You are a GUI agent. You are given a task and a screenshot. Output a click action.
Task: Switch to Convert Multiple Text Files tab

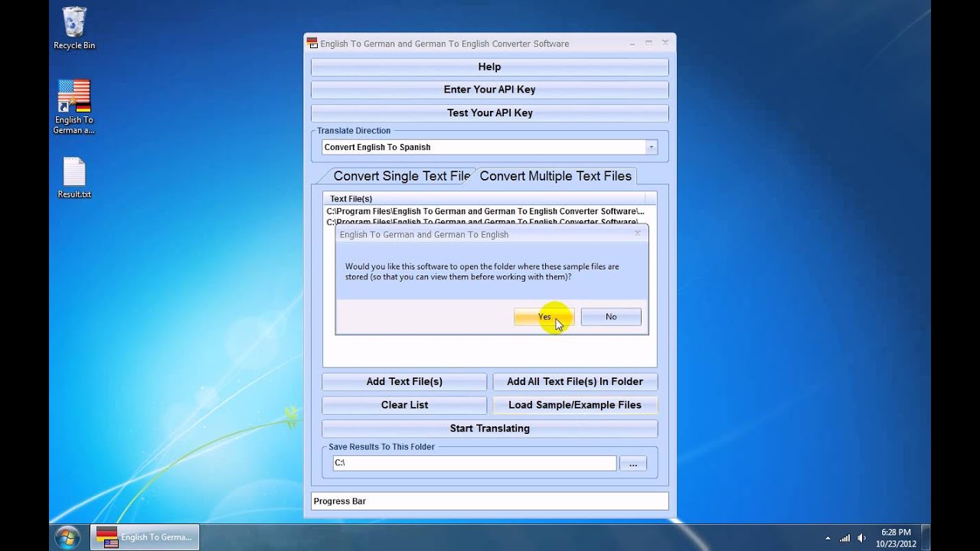click(556, 176)
